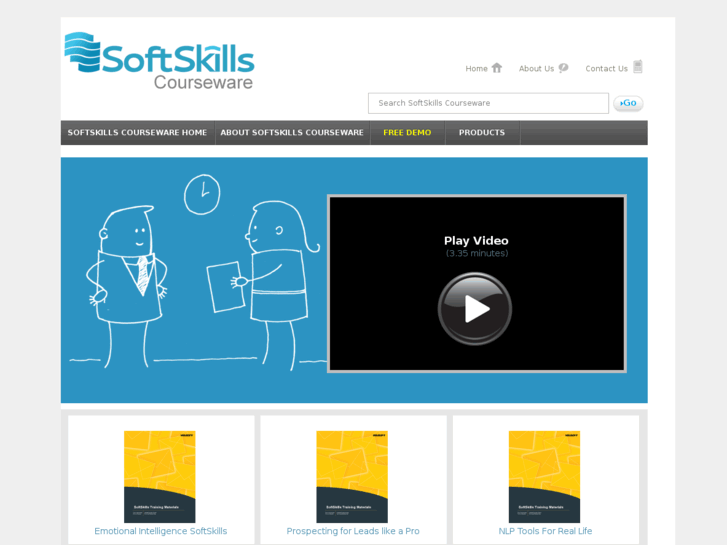Focus the Search SoftSkills Courseware field
The width and height of the screenshot is (727, 545).
pyautogui.click(x=488, y=103)
